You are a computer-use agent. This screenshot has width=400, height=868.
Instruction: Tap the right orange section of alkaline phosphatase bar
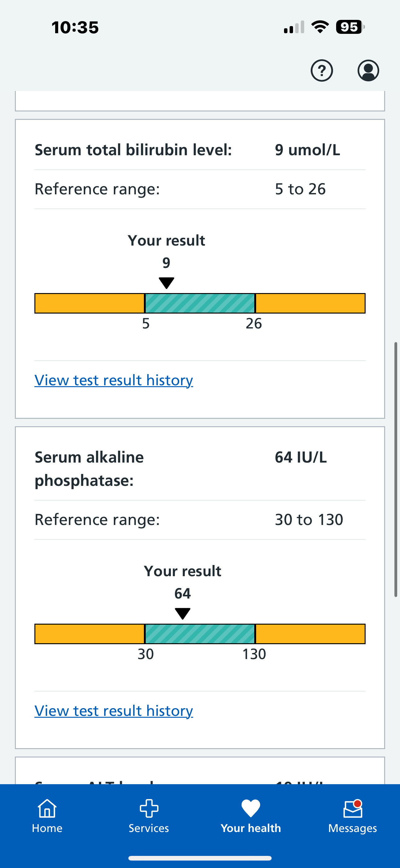pyautogui.click(x=310, y=634)
